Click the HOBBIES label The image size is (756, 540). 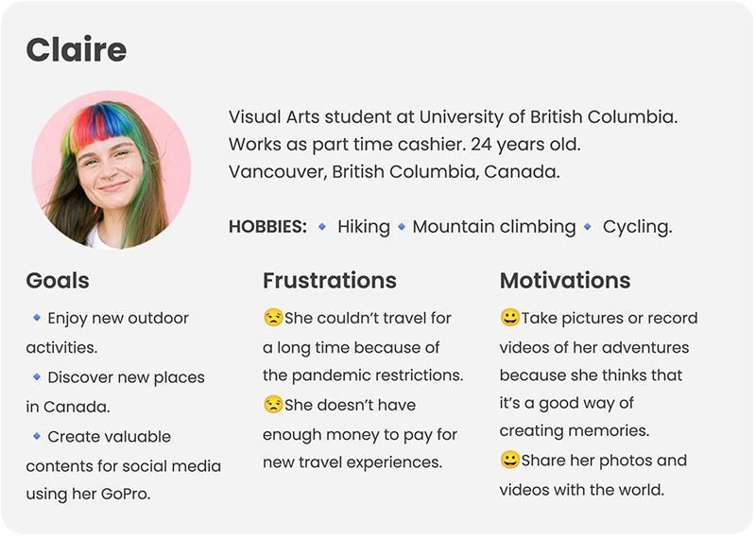tap(267, 226)
